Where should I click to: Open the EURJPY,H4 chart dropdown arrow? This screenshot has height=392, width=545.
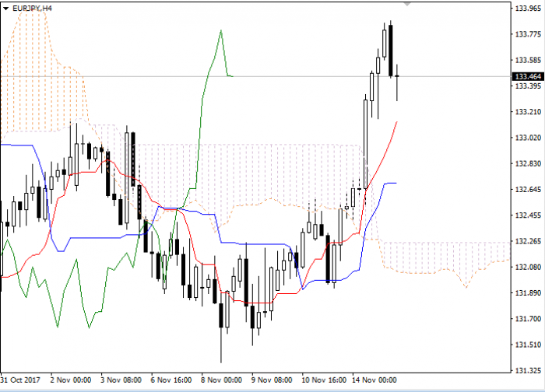click(x=6, y=9)
